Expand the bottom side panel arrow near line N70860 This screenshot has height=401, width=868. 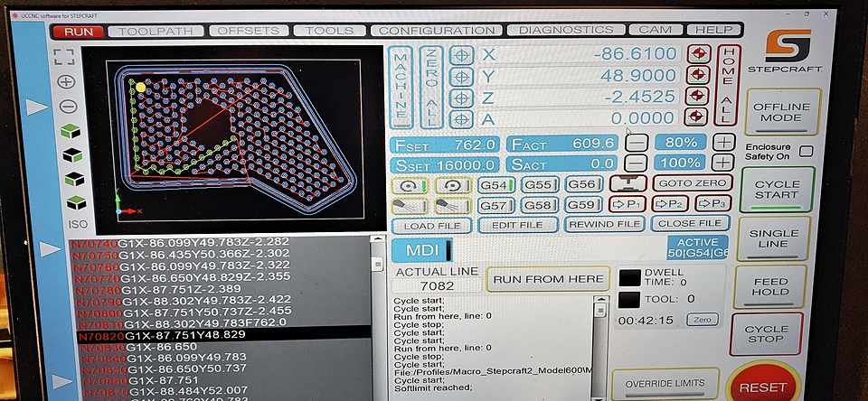tap(62, 381)
